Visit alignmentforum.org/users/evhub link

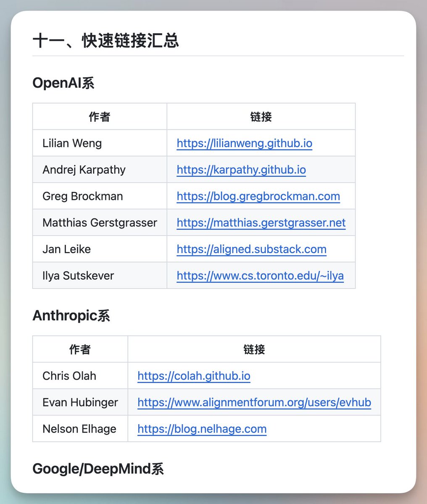[254, 402]
